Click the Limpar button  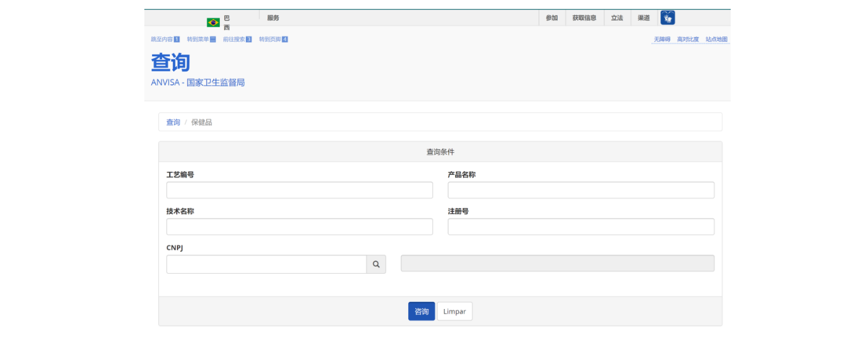[454, 312]
